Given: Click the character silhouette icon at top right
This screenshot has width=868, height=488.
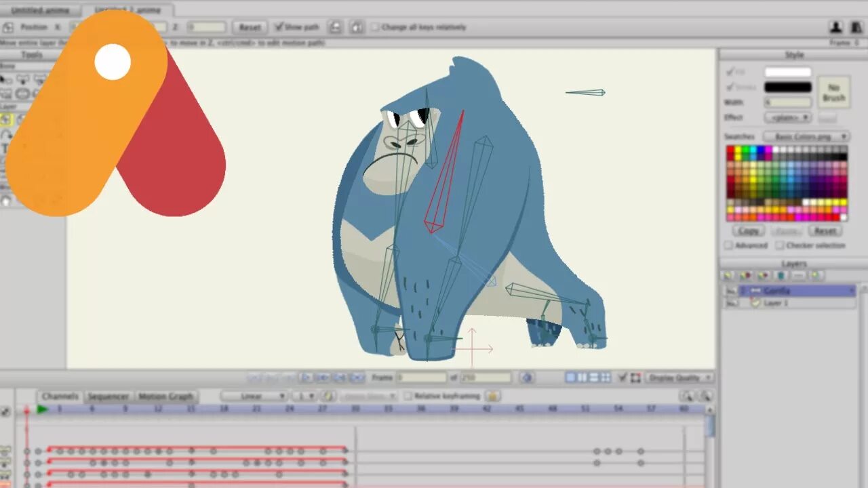Looking at the screenshot, I should click(836, 27).
